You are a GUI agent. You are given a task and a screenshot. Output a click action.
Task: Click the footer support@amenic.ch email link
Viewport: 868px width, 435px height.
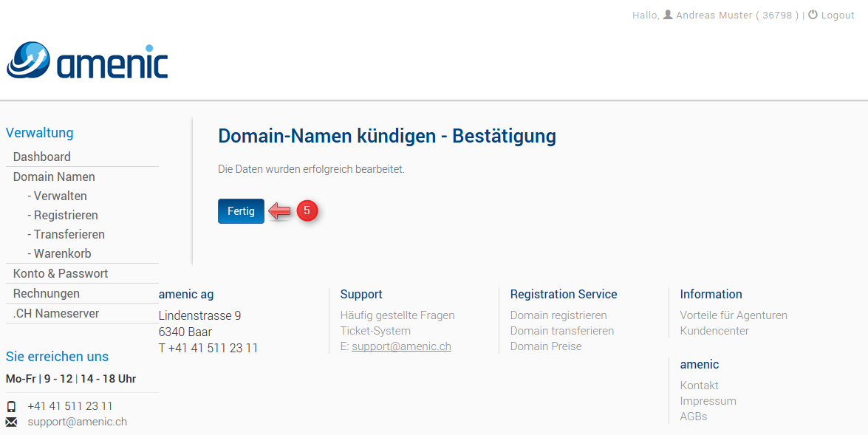point(401,346)
